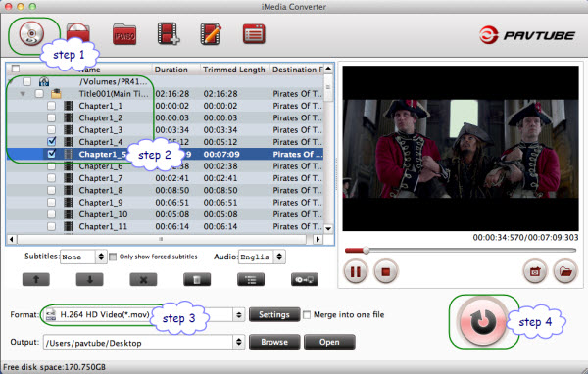
Task: Tick Only show forced subtitles
Action: [x=113, y=257]
